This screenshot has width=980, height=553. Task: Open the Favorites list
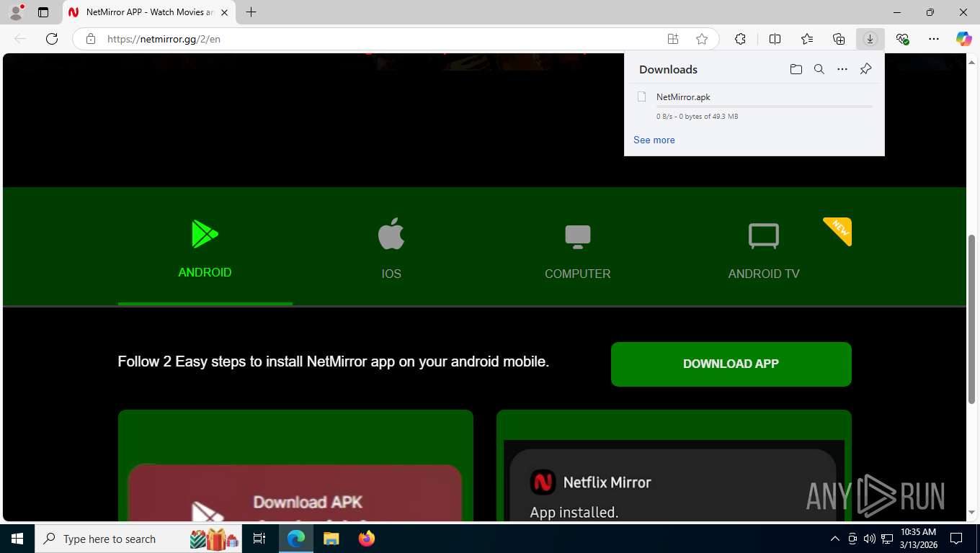(807, 39)
